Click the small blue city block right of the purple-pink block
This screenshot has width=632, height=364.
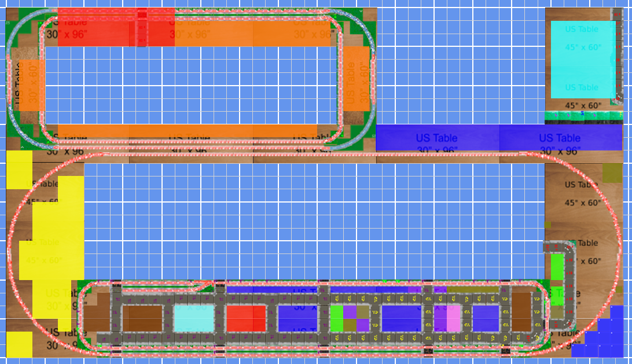coord(486,318)
